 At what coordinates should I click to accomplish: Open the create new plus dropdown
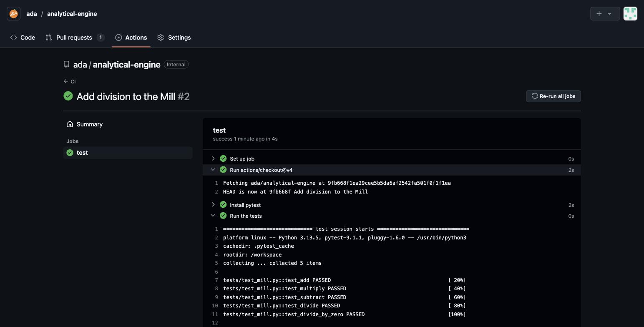(x=605, y=14)
